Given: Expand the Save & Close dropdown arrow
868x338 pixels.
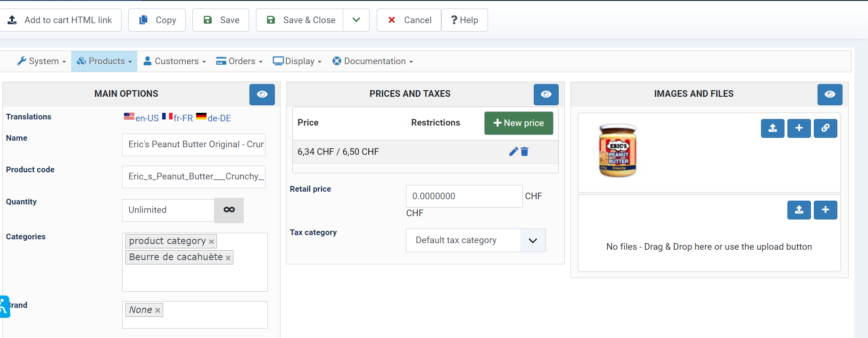Looking at the screenshot, I should tap(356, 20).
